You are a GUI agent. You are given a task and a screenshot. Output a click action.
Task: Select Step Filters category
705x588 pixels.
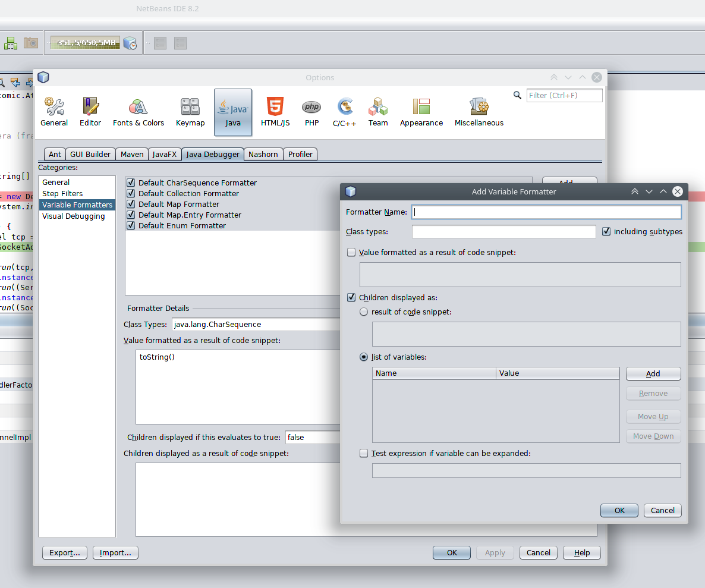coord(77,193)
